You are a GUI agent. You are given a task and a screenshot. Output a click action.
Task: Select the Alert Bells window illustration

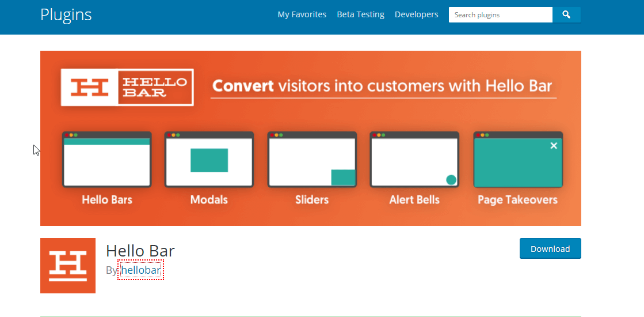(x=414, y=160)
